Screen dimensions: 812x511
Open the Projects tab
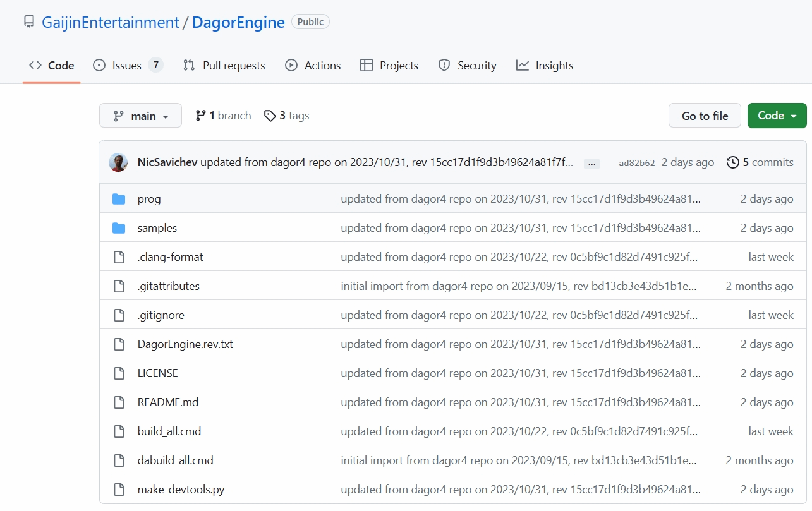(389, 65)
